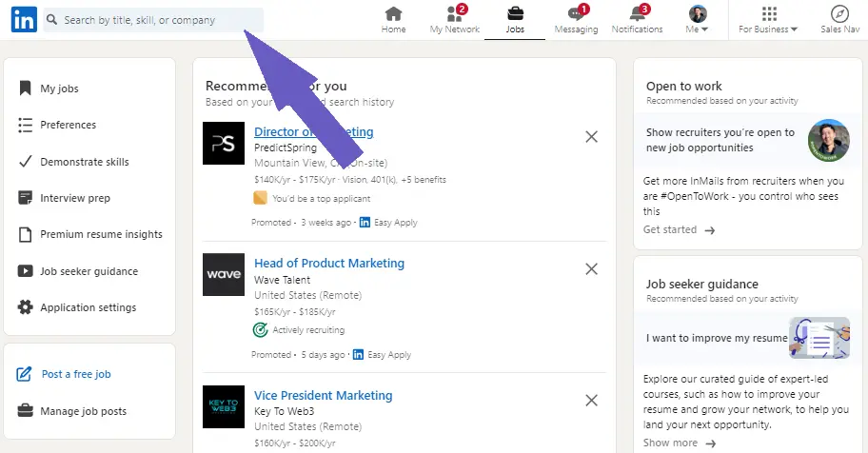868x453 pixels.
Task: Click the LinkedIn logo
Action: coord(24,19)
